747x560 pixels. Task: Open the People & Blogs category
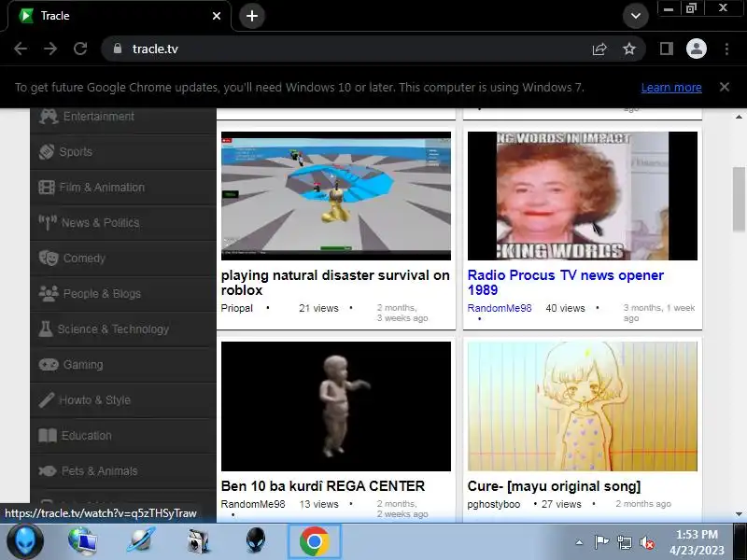pyautogui.click(x=123, y=293)
